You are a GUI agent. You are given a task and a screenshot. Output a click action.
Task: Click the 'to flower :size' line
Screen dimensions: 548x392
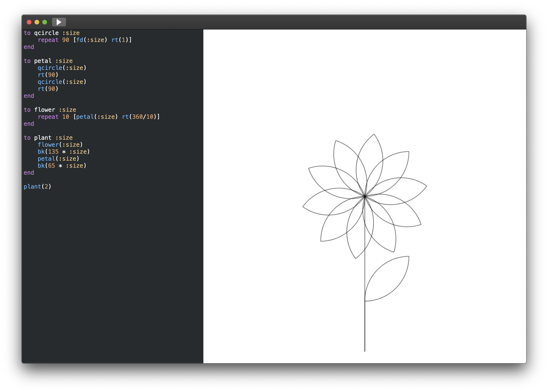[50, 110]
